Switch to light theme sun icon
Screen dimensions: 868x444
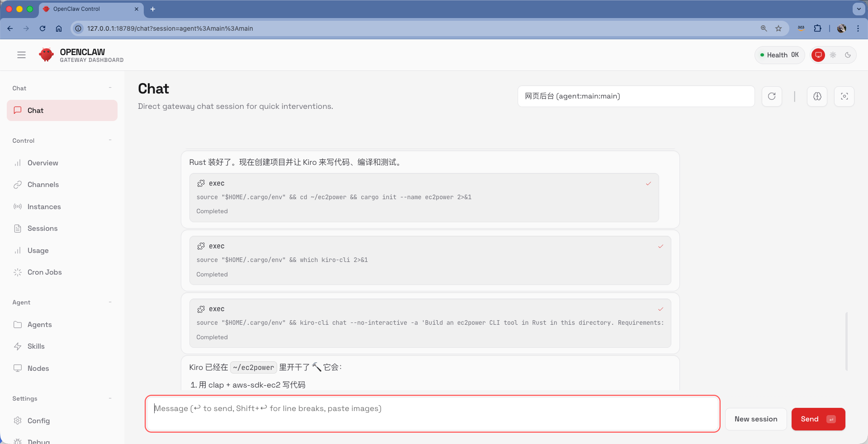pos(833,55)
